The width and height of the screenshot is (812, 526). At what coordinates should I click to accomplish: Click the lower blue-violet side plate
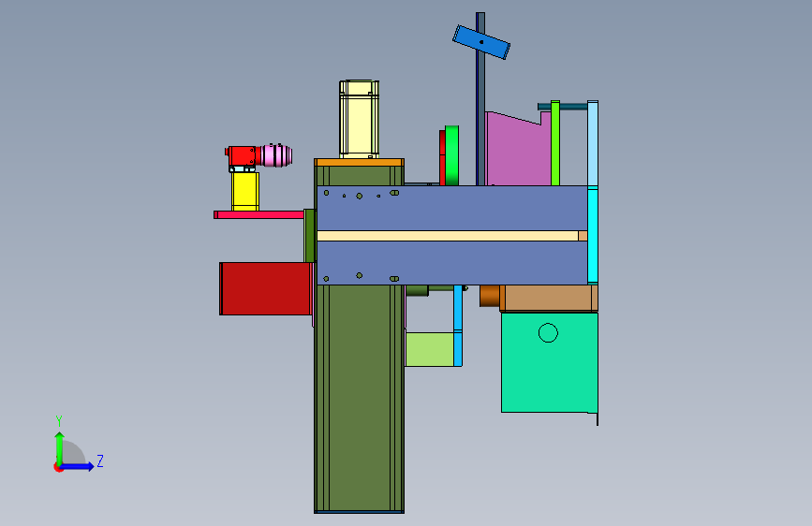coord(451,263)
